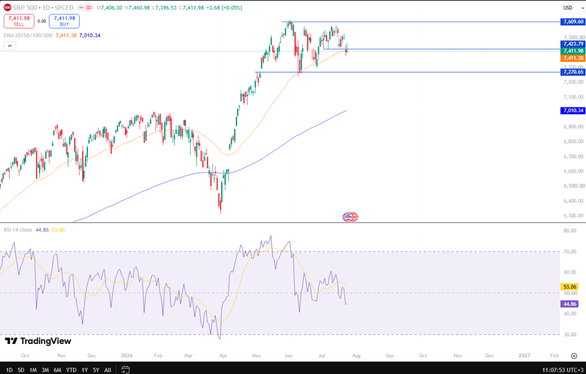
Task: Click the earnings event flag on chart
Action: [350, 217]
